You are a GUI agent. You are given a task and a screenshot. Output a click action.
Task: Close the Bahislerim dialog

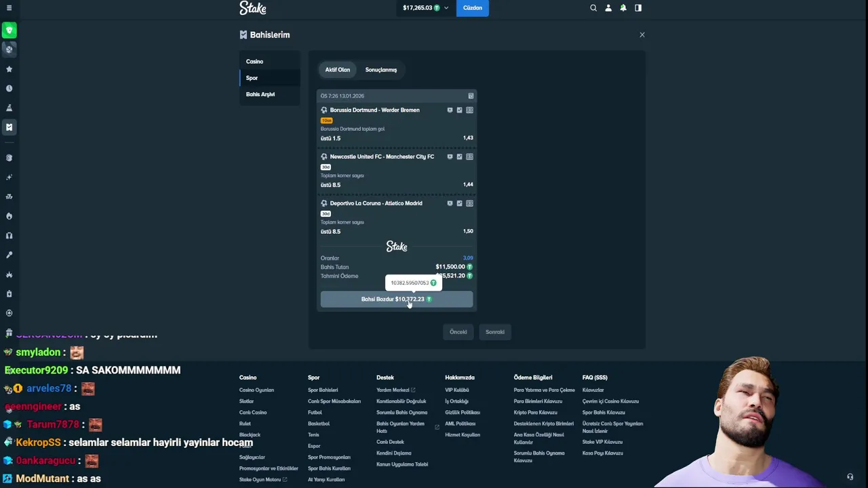pyautogui.click(x=642, y=35)
